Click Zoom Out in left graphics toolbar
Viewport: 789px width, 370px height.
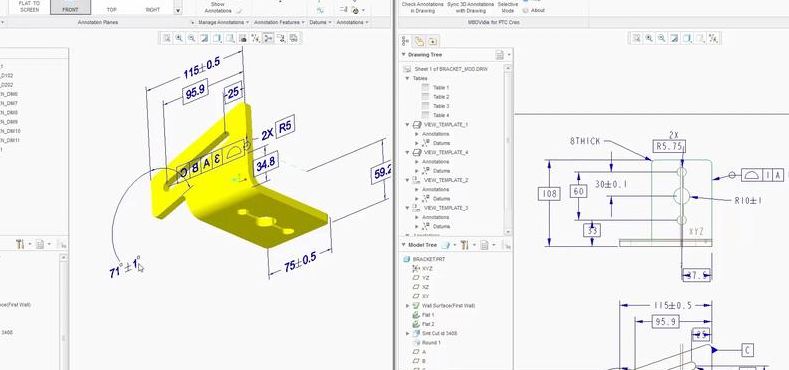pyautogui.click(x=192, y=38)
